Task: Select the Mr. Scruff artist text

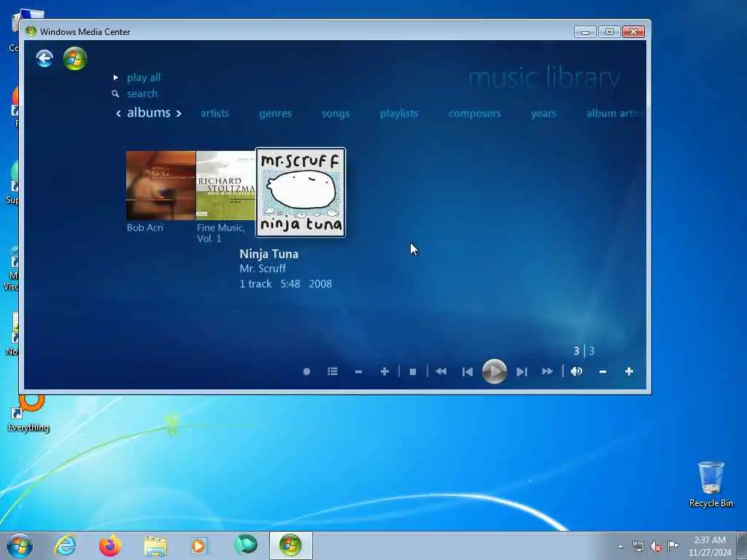Action: pos(263,268)
